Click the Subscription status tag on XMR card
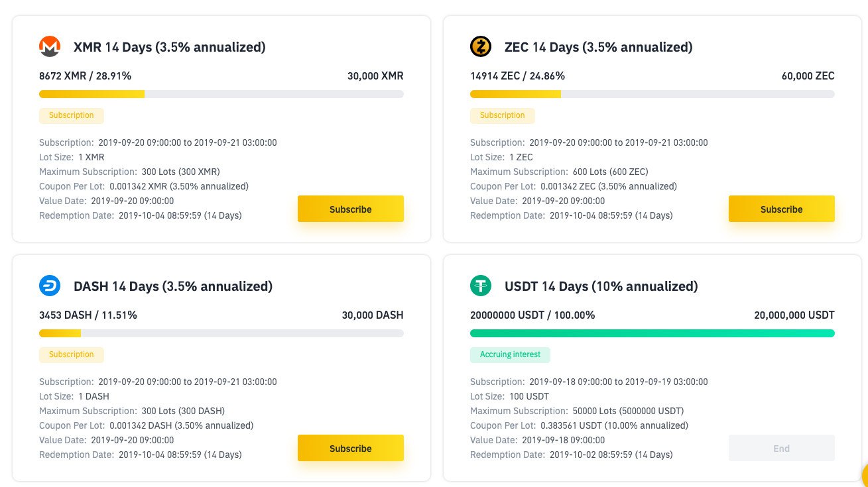Image resolution: width=868 pixels, height=487 pixels. (72, 115)
